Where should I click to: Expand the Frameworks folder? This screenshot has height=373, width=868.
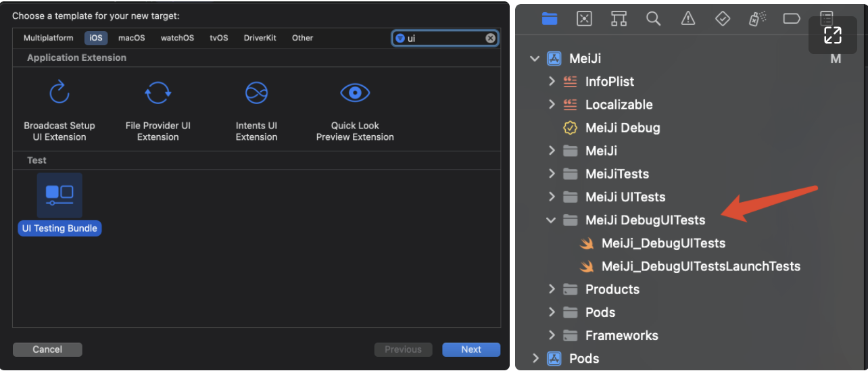pos(552,335)
